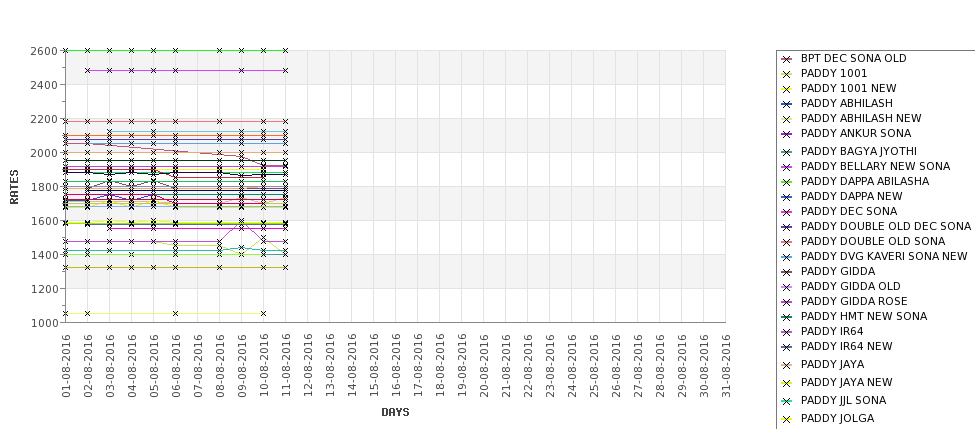Select PADDY DAPPA NEW legend entry
Viewport: 975px width, 429px height.
(851, 196)
